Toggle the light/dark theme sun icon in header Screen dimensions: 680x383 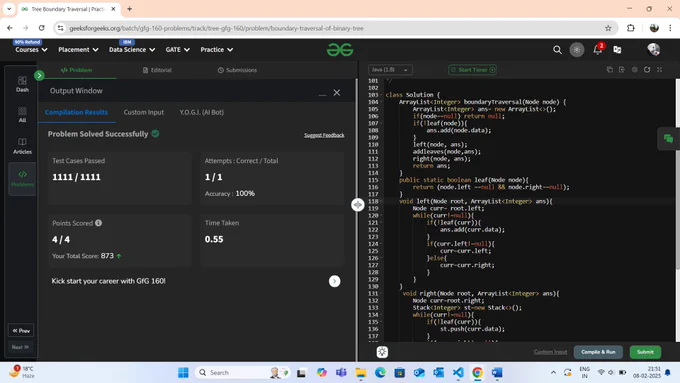tap(577, 50)
